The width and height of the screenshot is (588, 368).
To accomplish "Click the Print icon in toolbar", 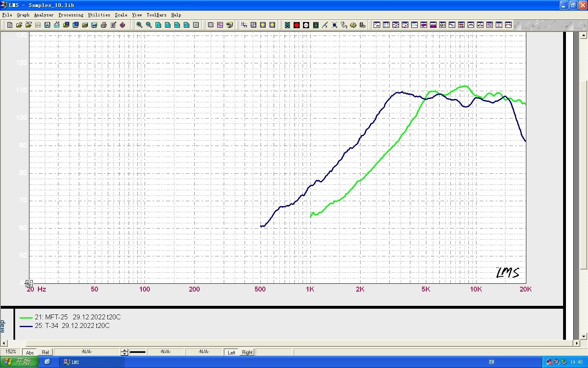I will click(104, 25).
